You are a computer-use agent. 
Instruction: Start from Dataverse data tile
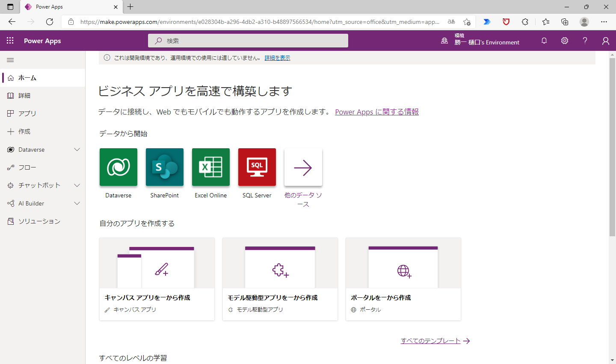(118, 167)
